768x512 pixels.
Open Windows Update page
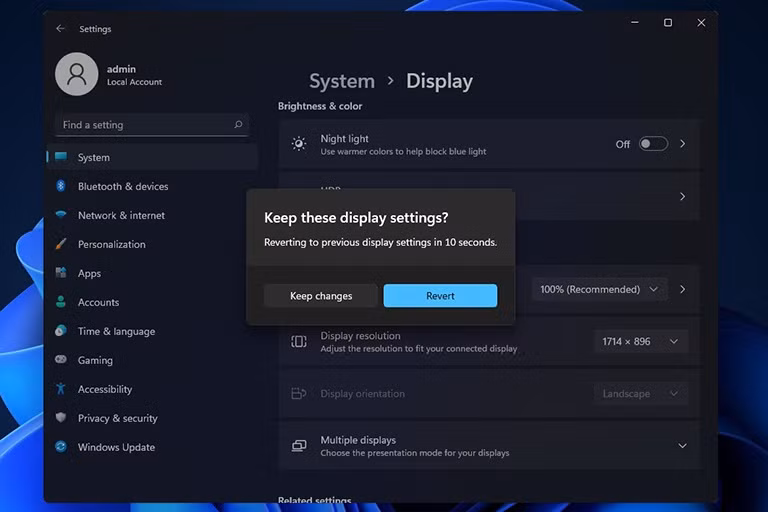152,446
